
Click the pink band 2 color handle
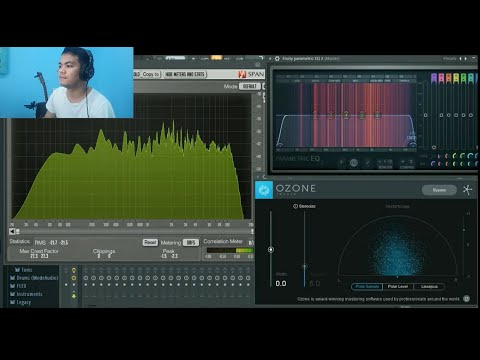[441, 78]
